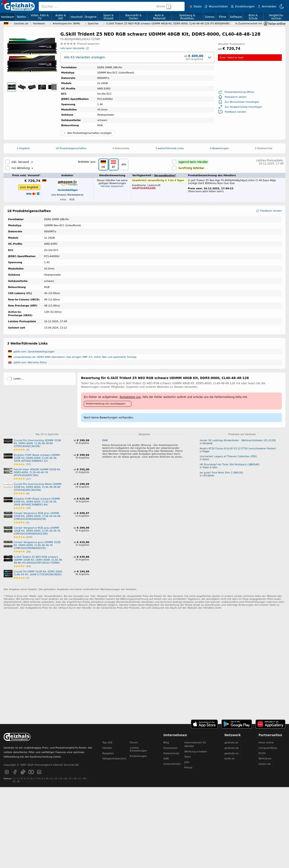
Task: Open the Vergleichsrechner menu item
Action: (x=276, y=17)
